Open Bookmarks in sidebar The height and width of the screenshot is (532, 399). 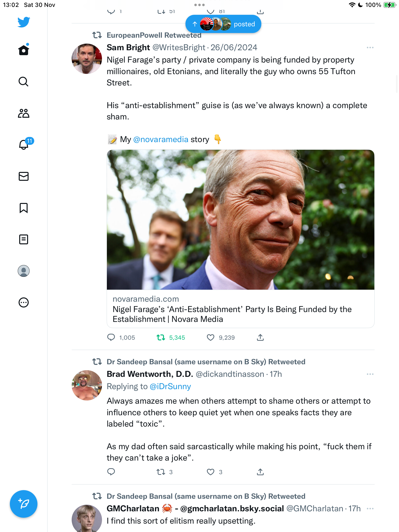point(24,208)
